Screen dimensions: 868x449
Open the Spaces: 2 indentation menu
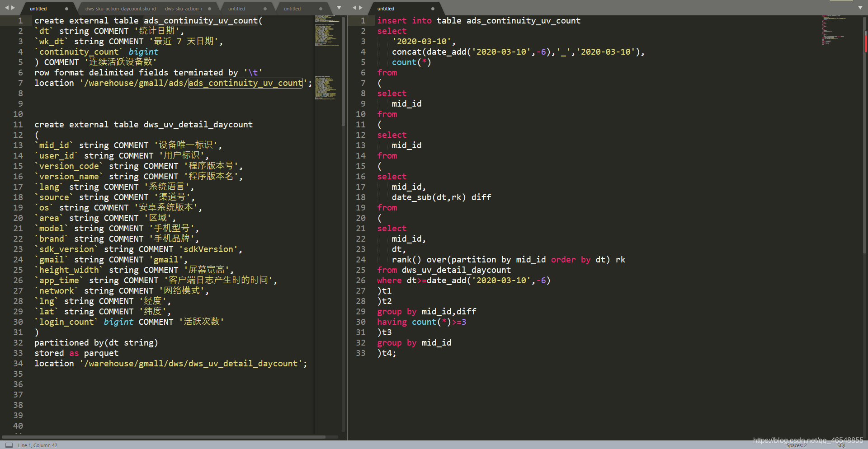click(797, 445)
